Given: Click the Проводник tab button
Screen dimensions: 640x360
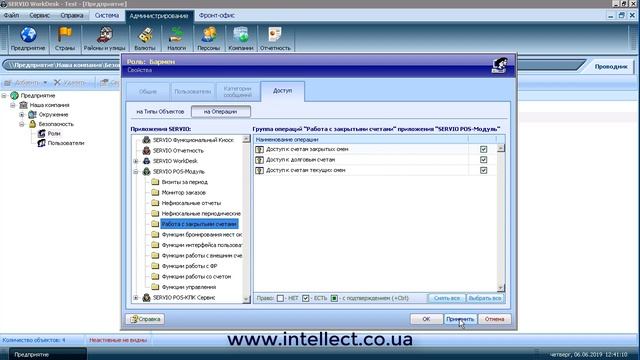Looking at the screenshot, I should pyautogui.click(x=611, y=67).
